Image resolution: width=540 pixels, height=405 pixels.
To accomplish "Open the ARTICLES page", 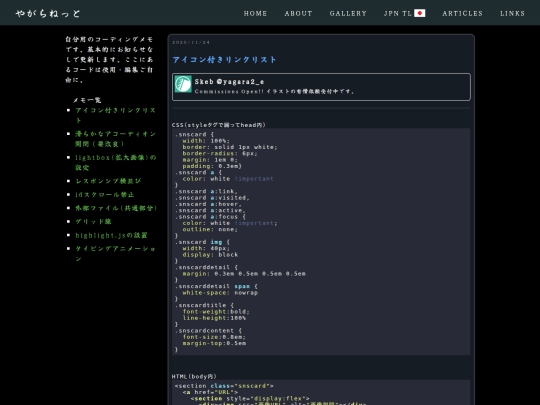I will click(463, 13).
